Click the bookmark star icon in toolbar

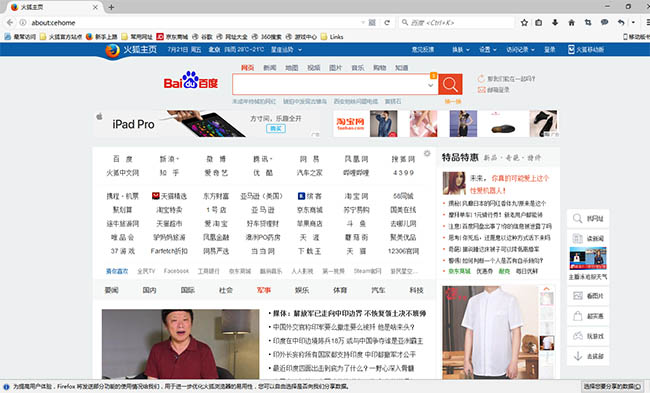[524, 22]
